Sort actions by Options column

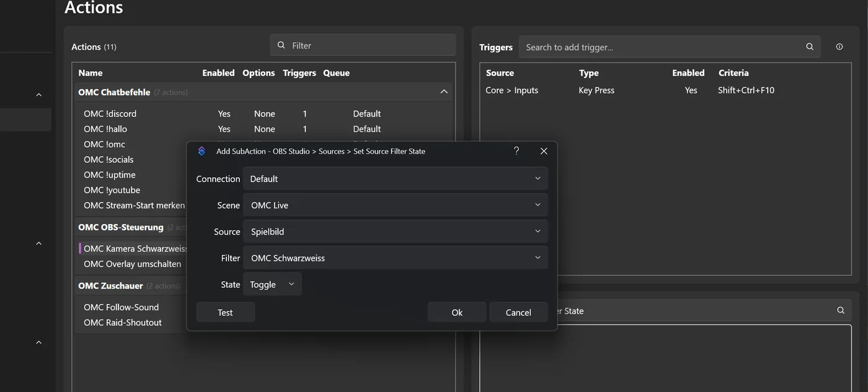click(x=259, y=72)
